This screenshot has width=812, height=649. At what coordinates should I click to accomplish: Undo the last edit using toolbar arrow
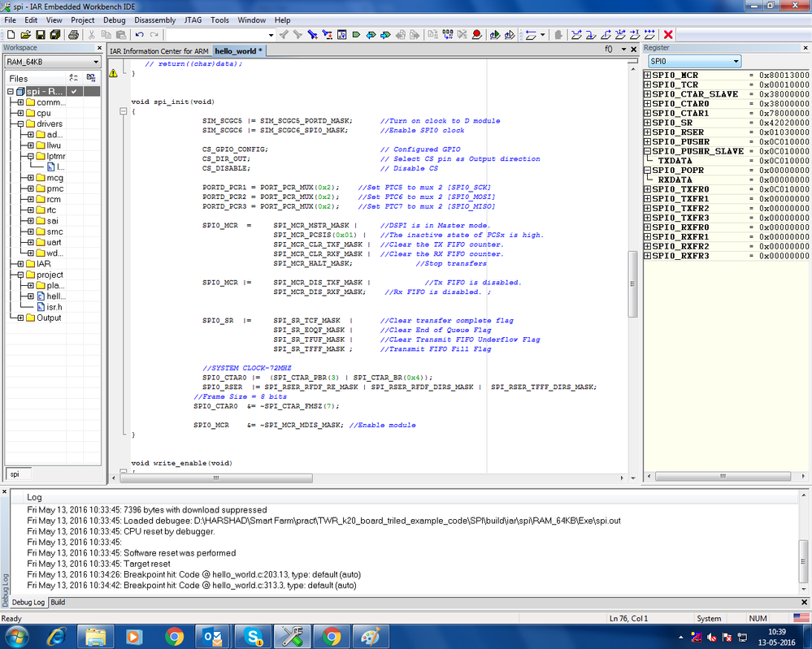(x=139, y=35)
